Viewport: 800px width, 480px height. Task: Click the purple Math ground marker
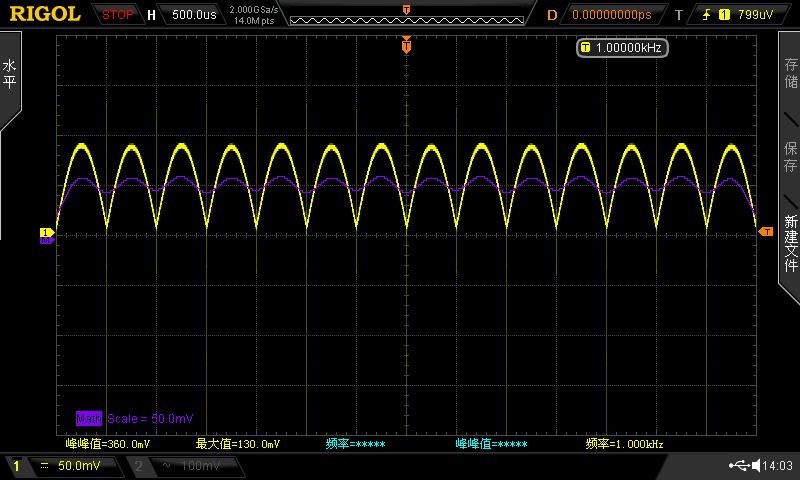point(46,240)
